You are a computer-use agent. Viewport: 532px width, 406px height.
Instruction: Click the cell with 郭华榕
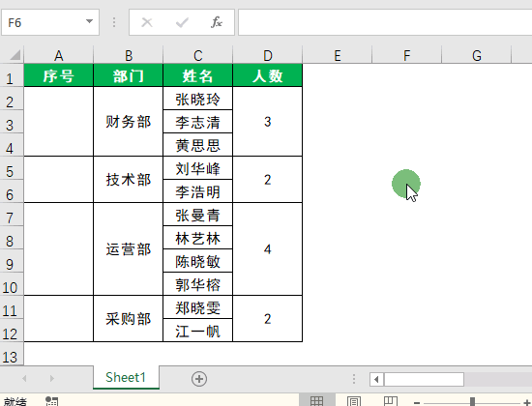197,284
